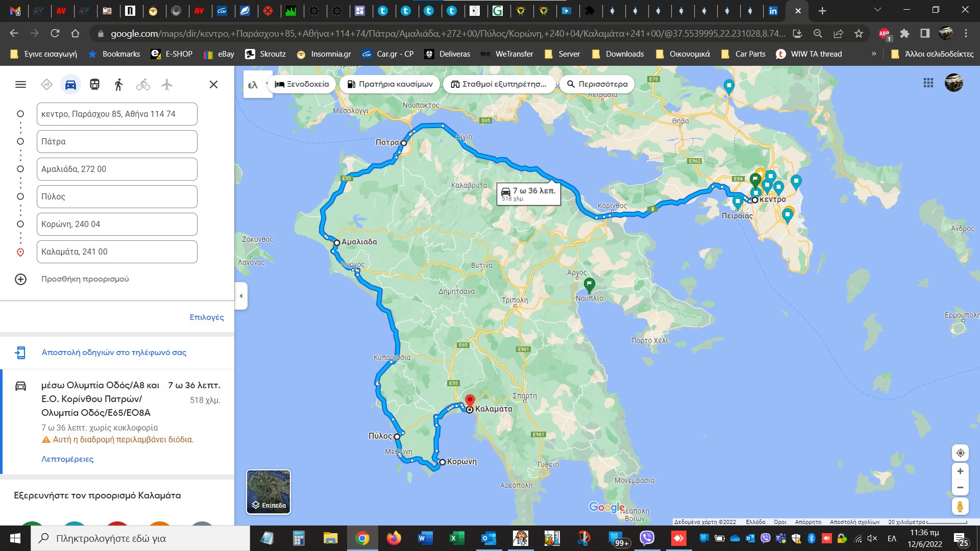Collapse the side panel with the arrow
This screenshot has height=551, width=980.
pyautogui.click(x=241, y=296)
